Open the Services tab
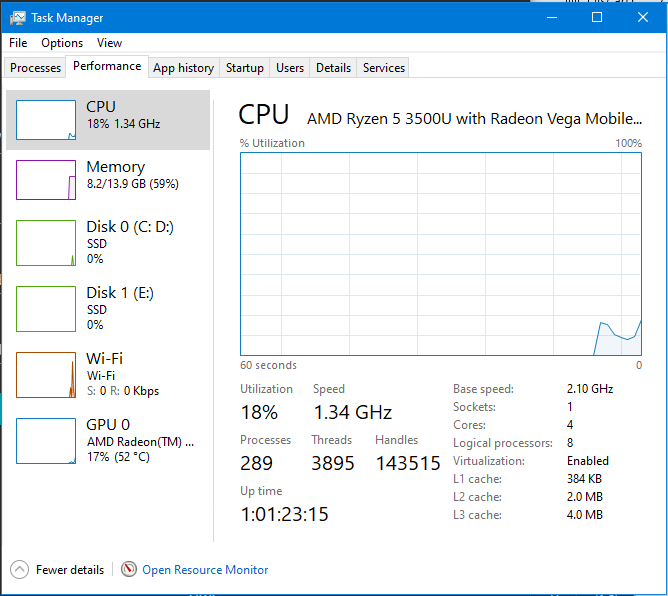668x596 pixels. point(383,68)
